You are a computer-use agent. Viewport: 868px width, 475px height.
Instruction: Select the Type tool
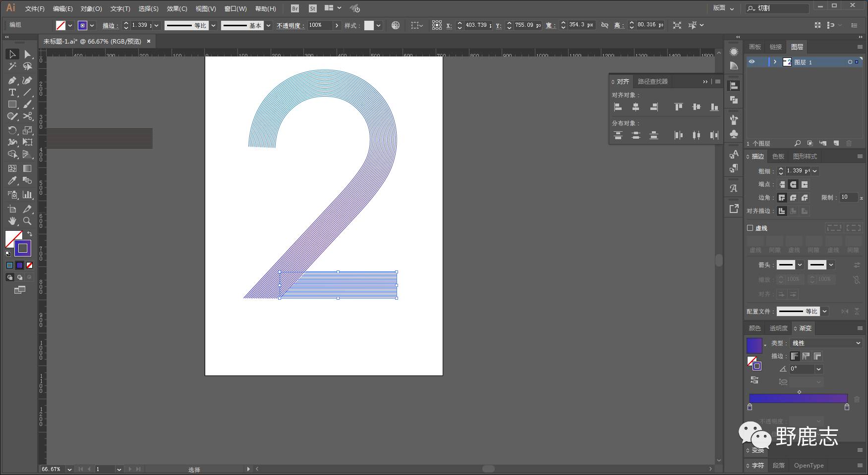click(x=12, y=93)
